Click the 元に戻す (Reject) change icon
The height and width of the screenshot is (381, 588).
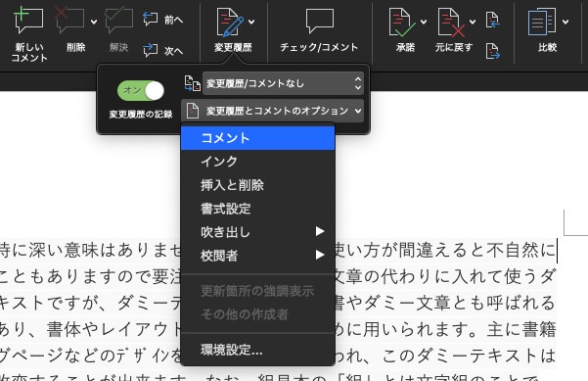coord(451,23)
